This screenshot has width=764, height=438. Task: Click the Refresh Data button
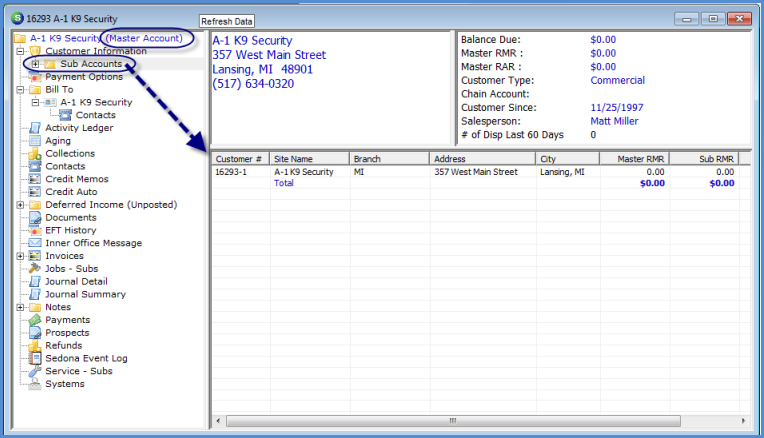click(227, 21)
